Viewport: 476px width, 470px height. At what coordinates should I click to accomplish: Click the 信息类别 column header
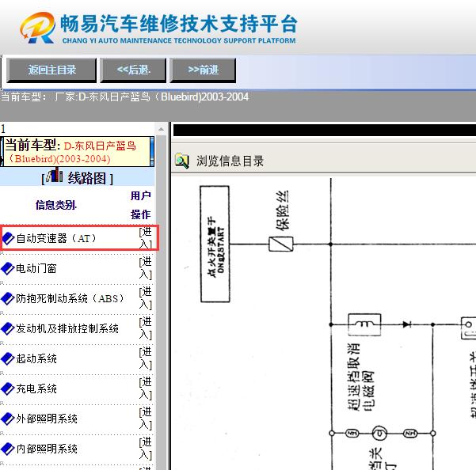point(56,205)
